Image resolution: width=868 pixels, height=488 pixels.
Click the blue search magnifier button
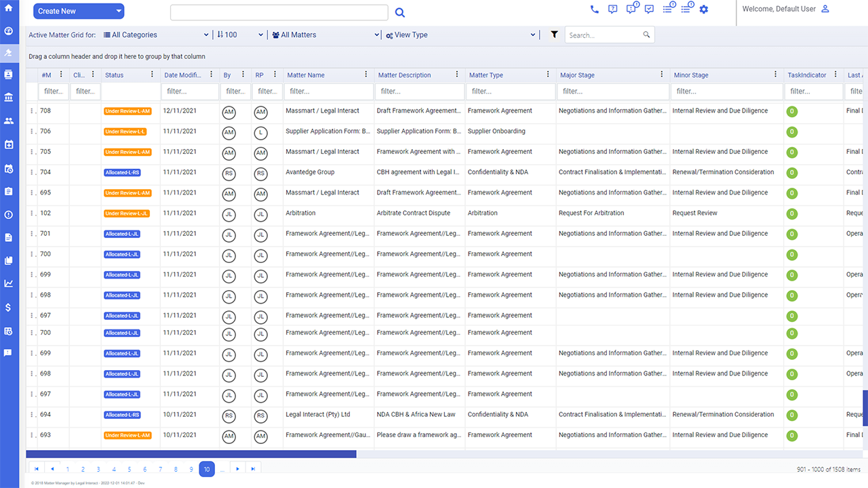coord(400,12)
